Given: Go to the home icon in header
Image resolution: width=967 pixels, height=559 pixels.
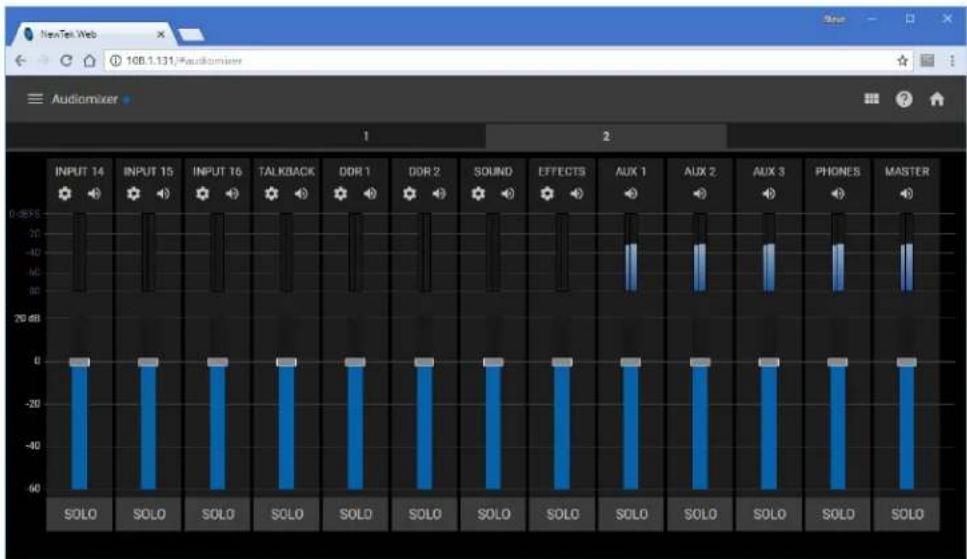Looking at the screenshot, I should 937,99.
